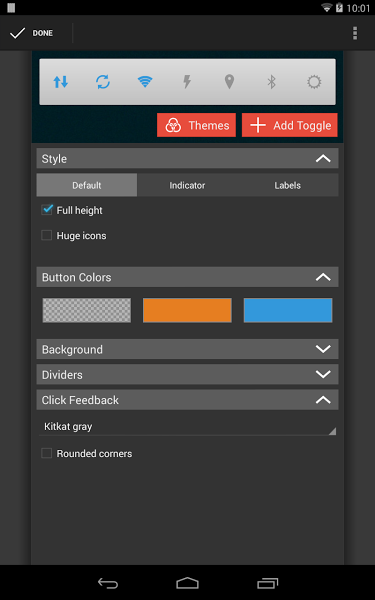The height and width of the screenshot is (600, 375).
Task: Switch to the Indicator style tab
Action: coord(187,185)
